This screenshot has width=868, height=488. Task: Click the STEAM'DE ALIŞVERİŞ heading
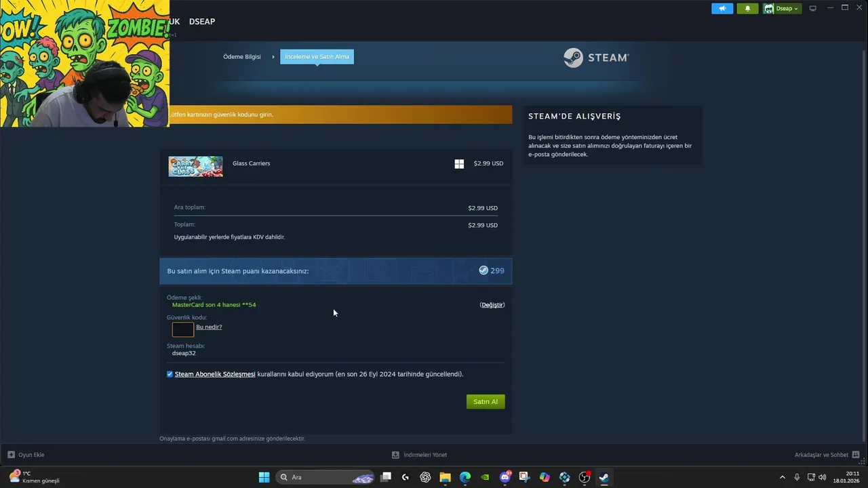(574, 117)
